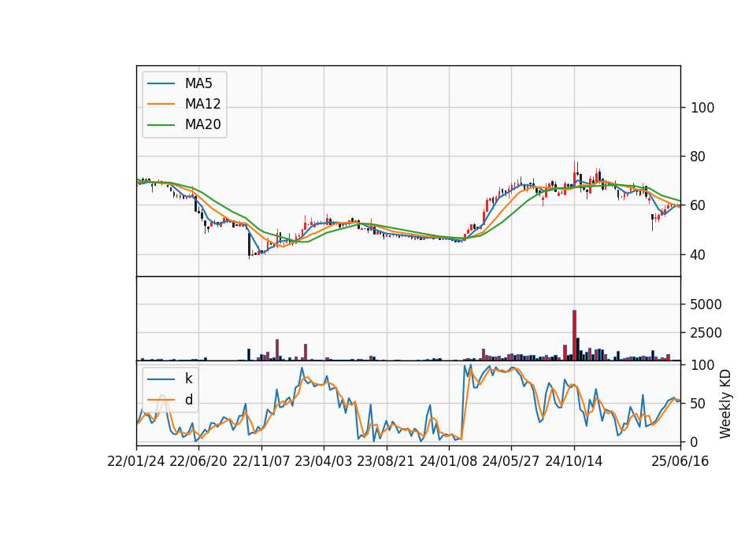Click the volume axis value 5000
The height and width of the screenshot is (543, 756).
[706, 305]
